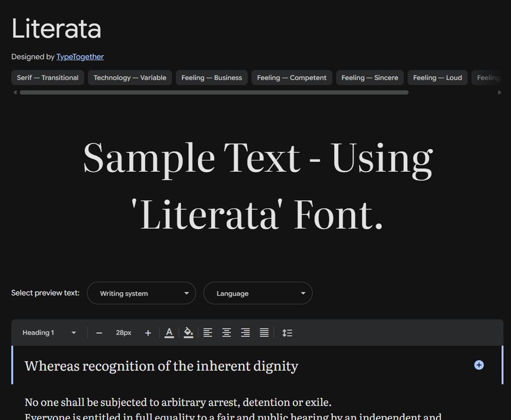Align text center
The width and height of the screenshot is (511, 420).
tap(227, 333)
